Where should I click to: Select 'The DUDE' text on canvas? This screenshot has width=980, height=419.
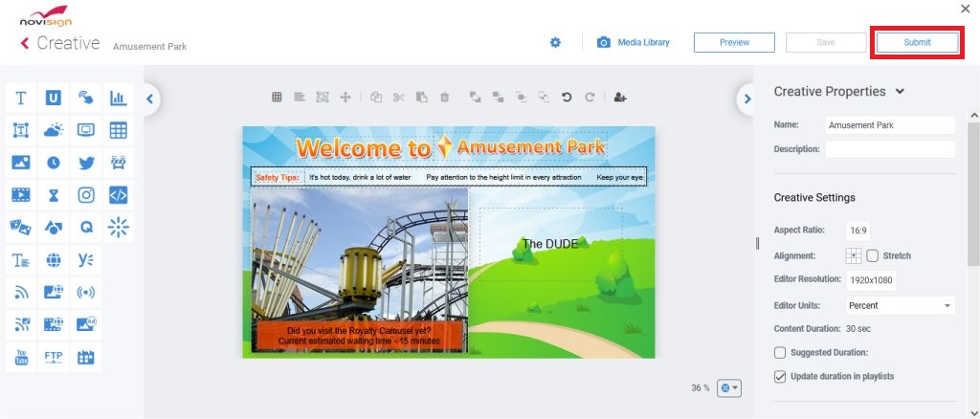pyautogui.click(x=550, y=244)
